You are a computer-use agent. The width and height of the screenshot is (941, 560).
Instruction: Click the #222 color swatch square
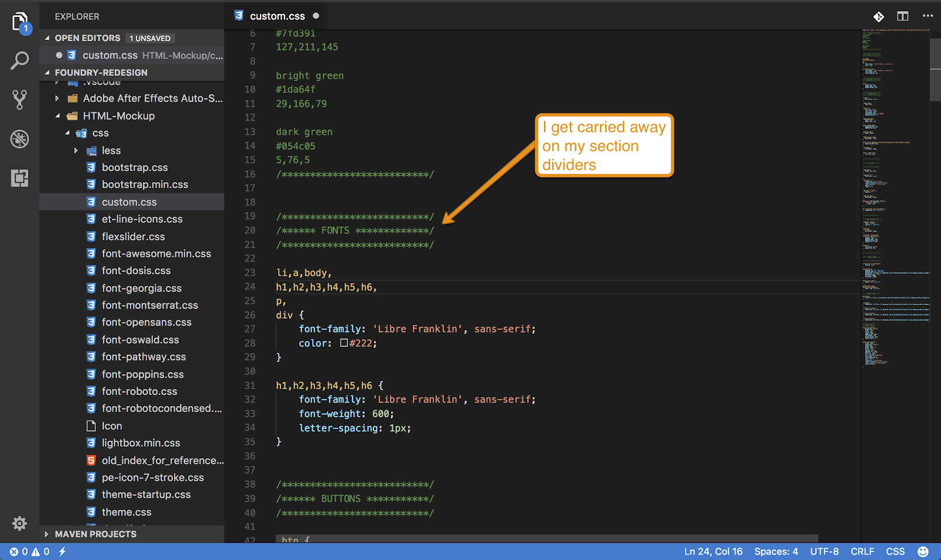344,343
